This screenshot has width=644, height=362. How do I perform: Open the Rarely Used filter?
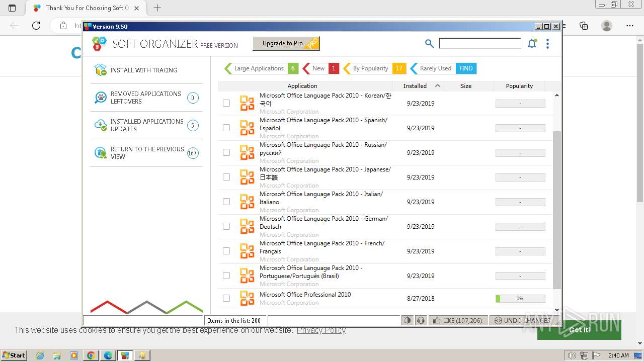[x=443, y=68]
